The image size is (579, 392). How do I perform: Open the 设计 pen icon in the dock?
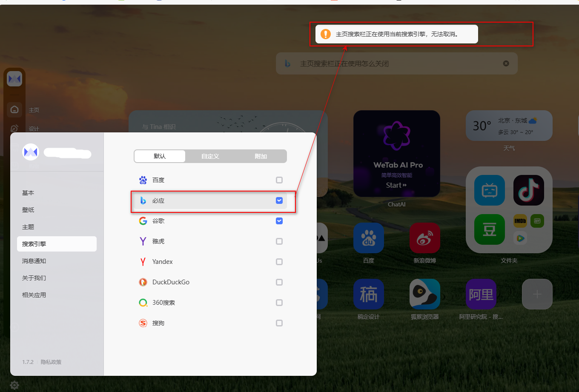[14, 128]
